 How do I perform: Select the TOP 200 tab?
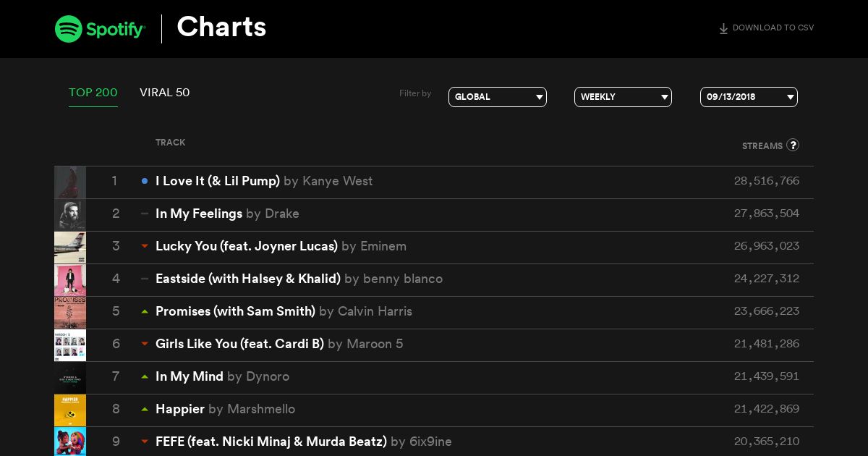(93, 93)
